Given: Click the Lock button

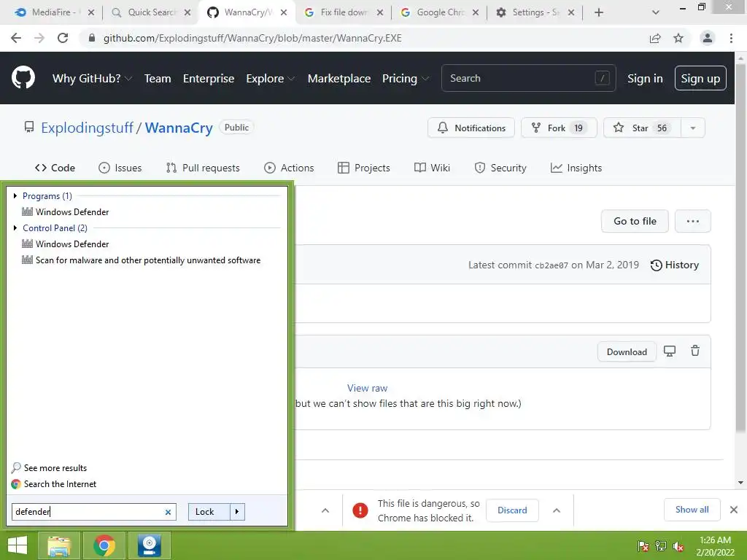Looking at the screenshot, I should (x=209, y=511).
